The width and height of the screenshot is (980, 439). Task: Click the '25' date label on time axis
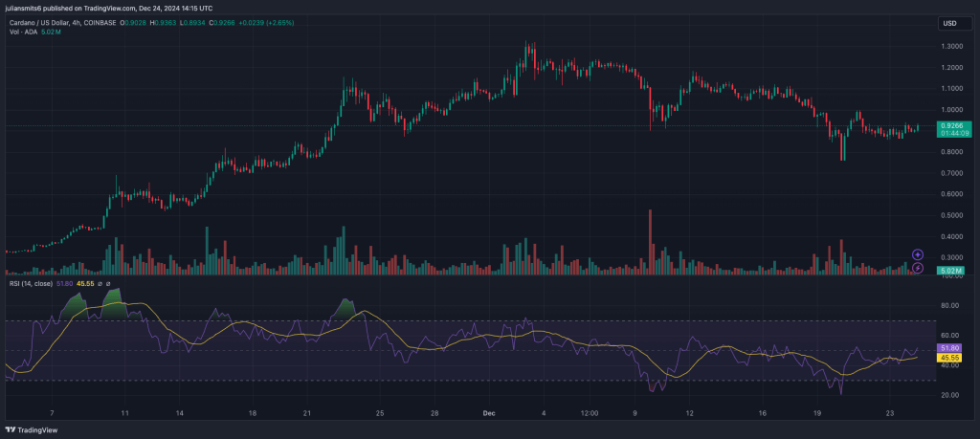pos(379,413)
